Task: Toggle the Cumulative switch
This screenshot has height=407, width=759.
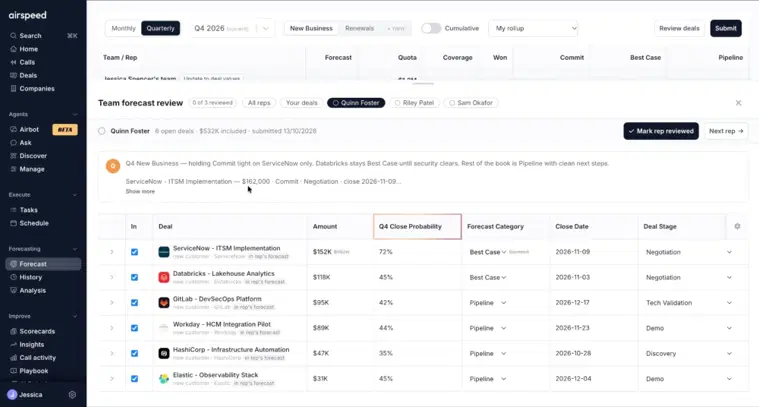Action: (x=431, y=28)
